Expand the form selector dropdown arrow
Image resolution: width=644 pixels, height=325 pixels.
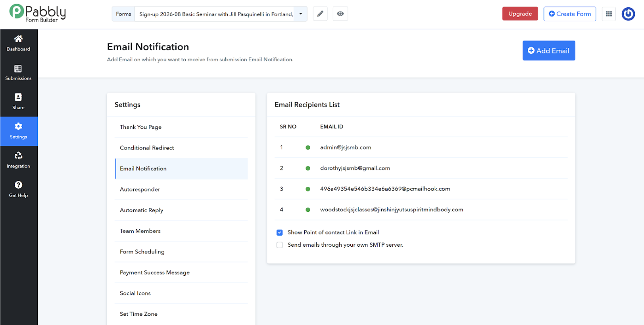pyautogui.click(x=301, y=14)
